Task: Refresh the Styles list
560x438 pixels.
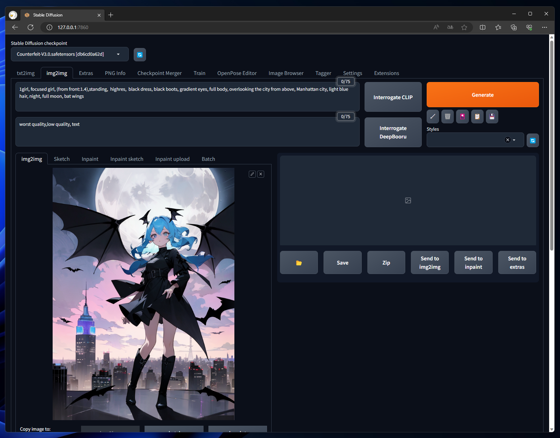Action: pyautogui.click(x=532, y=140)
